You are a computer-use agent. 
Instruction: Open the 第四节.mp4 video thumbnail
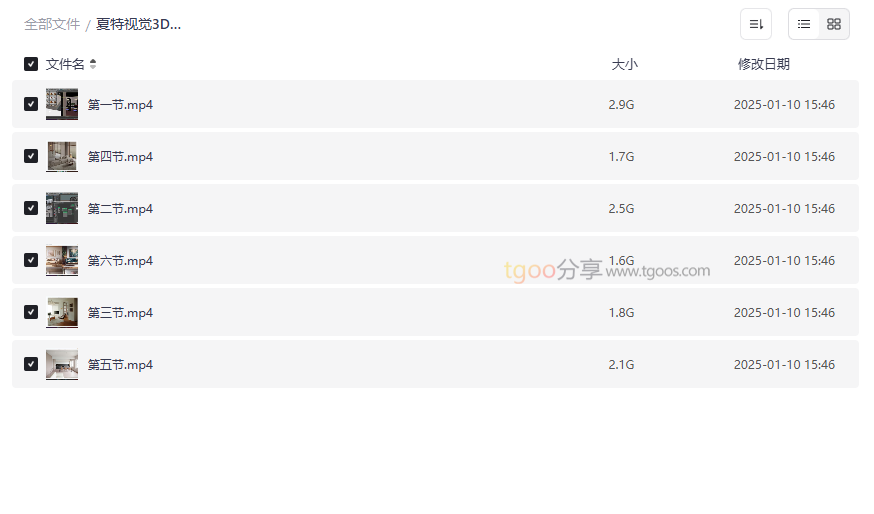click(x=62, y=156)
